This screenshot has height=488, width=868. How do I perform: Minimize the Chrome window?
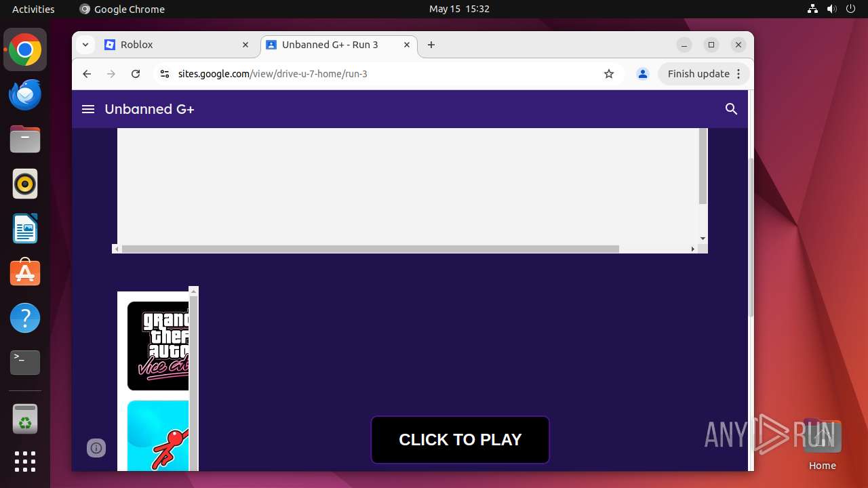(x=684, y=45)
